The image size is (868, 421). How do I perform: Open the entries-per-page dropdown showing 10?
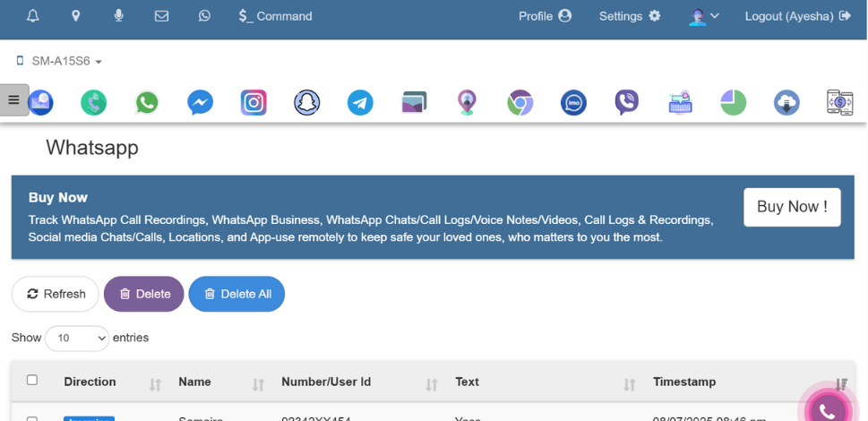(76, 339)
